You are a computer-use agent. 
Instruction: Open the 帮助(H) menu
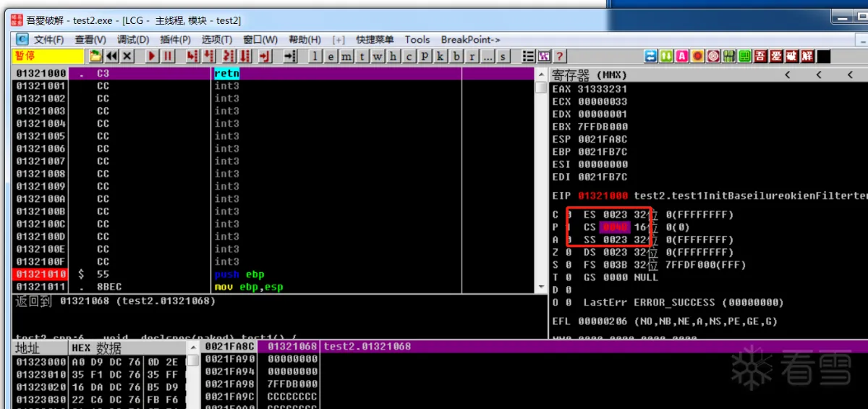point(305,39)
